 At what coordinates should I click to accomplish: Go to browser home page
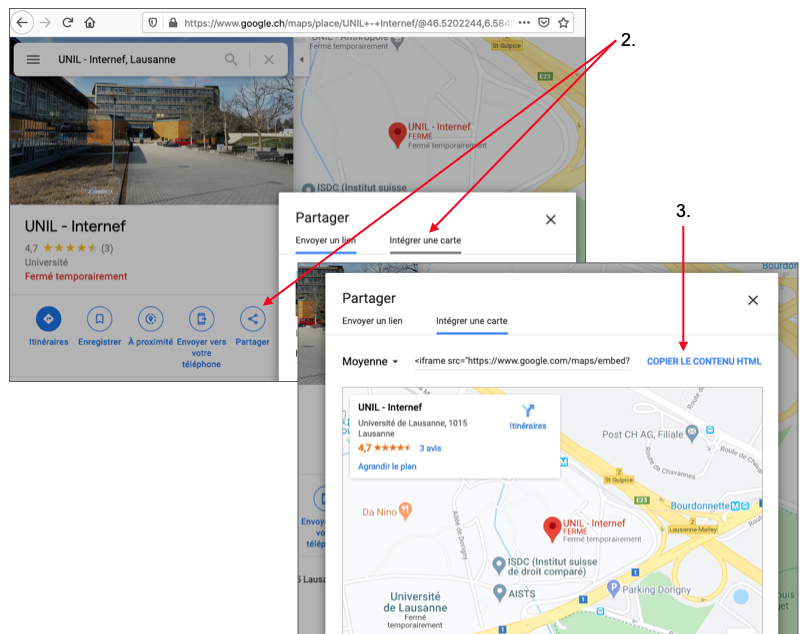pos(91,22)
